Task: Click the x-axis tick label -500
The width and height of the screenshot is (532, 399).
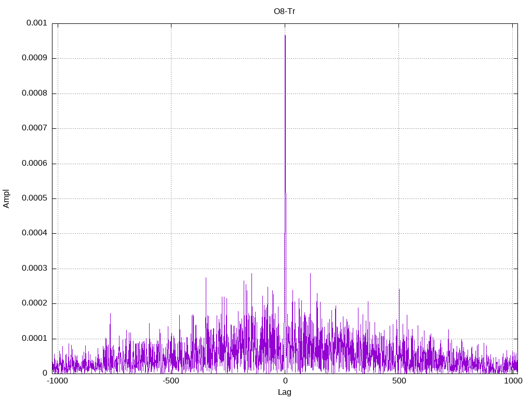Action: [x=171, y=381]
